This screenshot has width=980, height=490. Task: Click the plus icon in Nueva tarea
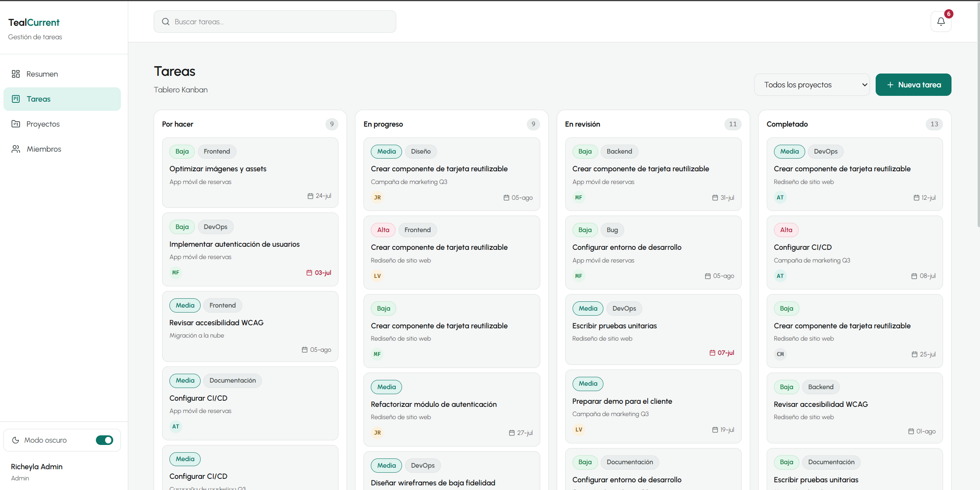(x=890, y=85)
